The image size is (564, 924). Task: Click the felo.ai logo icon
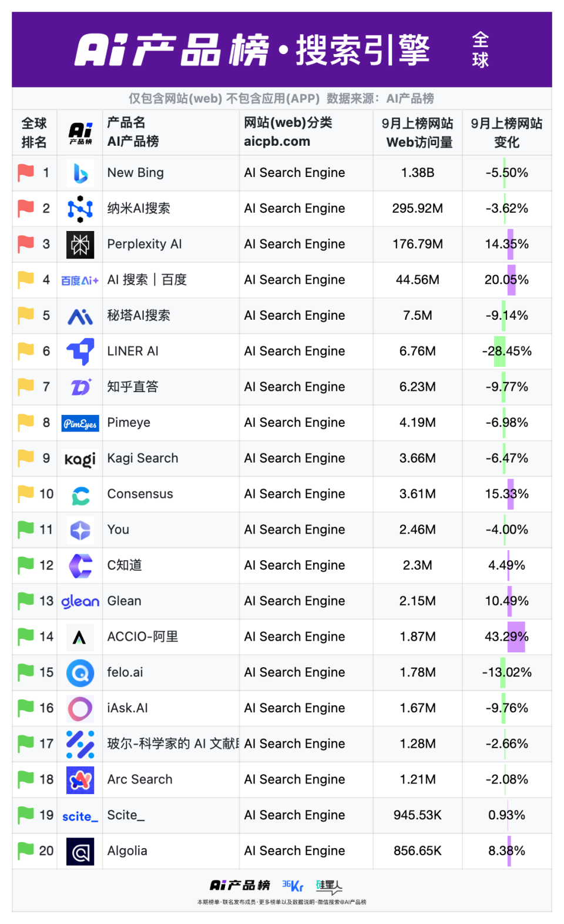pyautogui.click(x=80, y=673)
